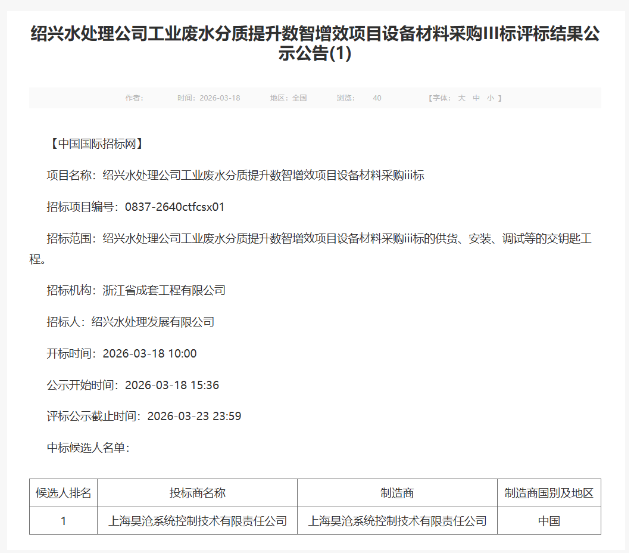This screenshot has width=629, height=553.
Task: Click the 中国 cell in the table
Action: click(x=549, y=521)
